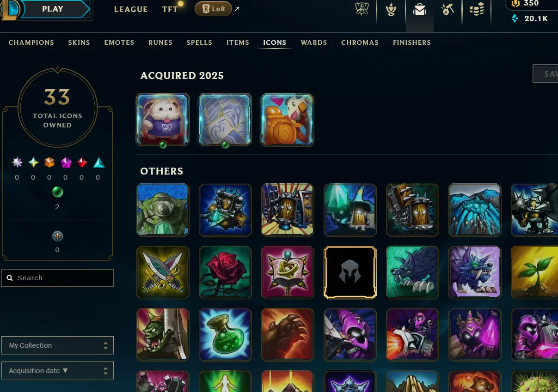Choose the default helmet summoner icon
The width and height of the screenshot is (558, 392).
coord(350,272)
